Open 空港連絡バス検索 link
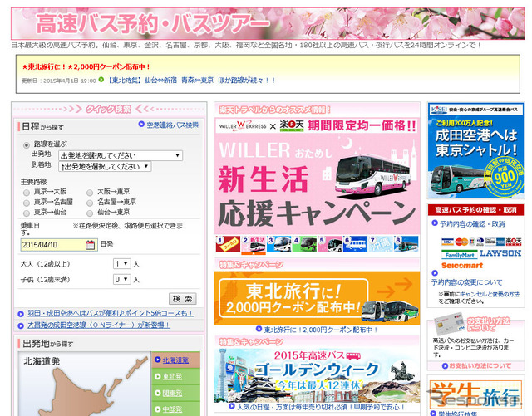 [x=172, y=125]
